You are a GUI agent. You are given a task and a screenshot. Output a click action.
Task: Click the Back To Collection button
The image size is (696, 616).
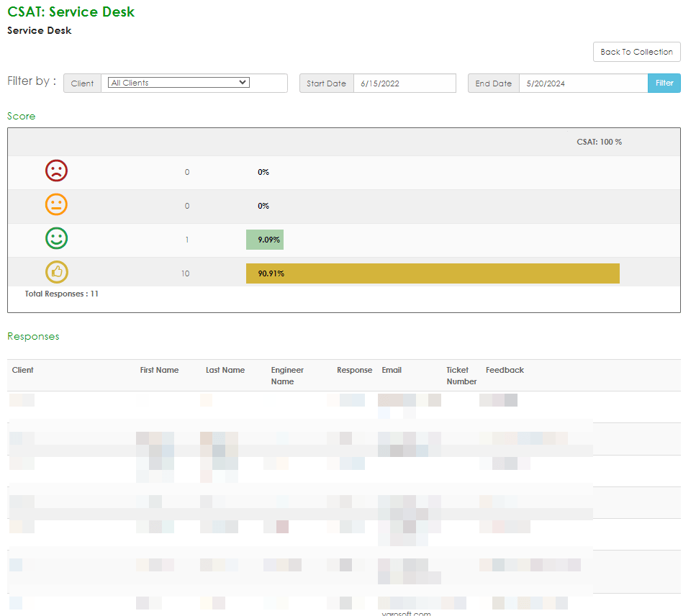pyautogui.click(x=636, y=52)
